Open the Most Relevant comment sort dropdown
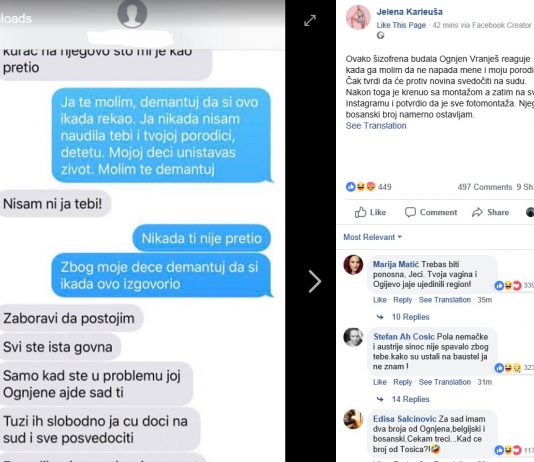This screenshot has width=534, height=462. click(x=372, y=237)
